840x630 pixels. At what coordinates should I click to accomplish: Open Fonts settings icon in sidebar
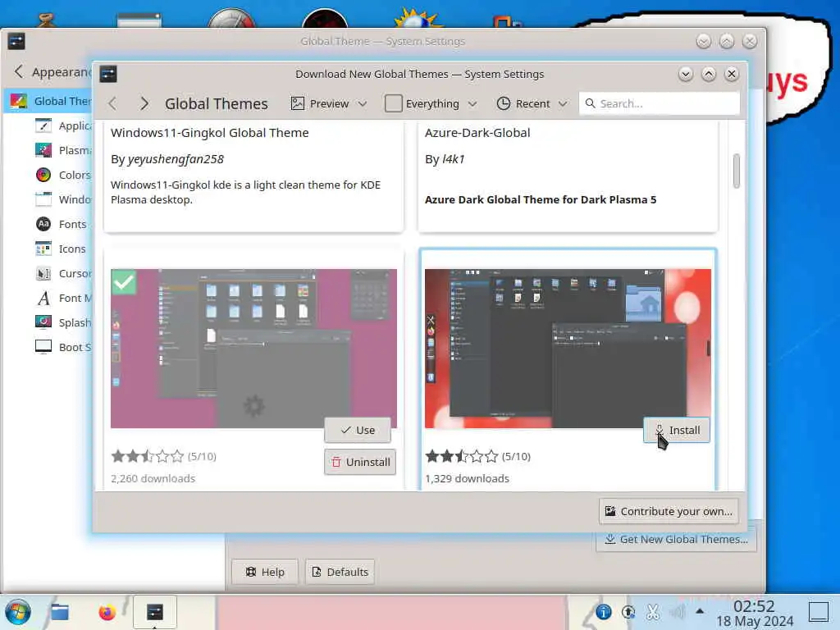pos(43,224)
